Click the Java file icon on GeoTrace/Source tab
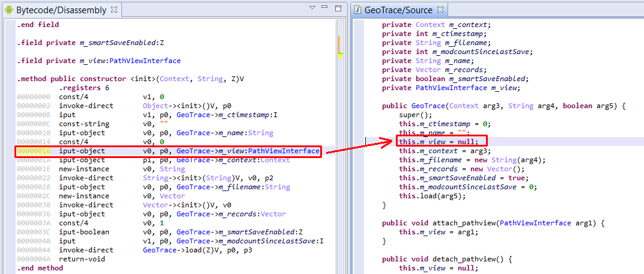Viewport: 644px width, 274px height. [x=357, y=10]
